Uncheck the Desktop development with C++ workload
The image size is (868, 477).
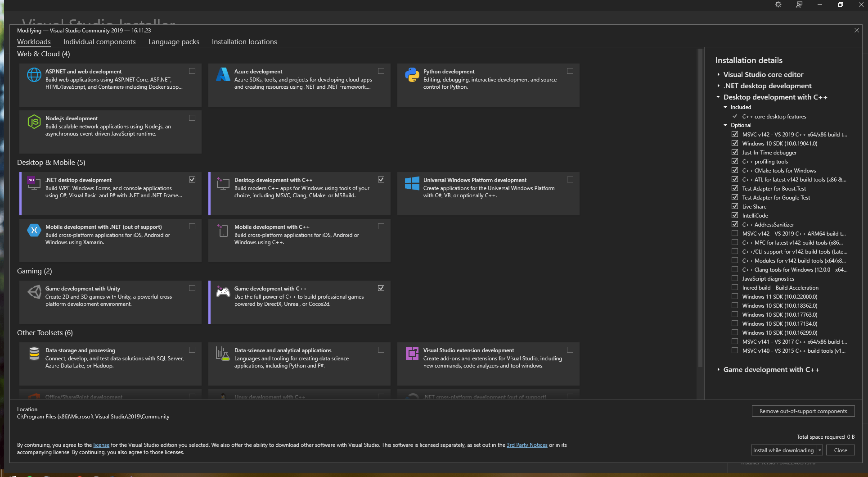[x=381, y=180]
